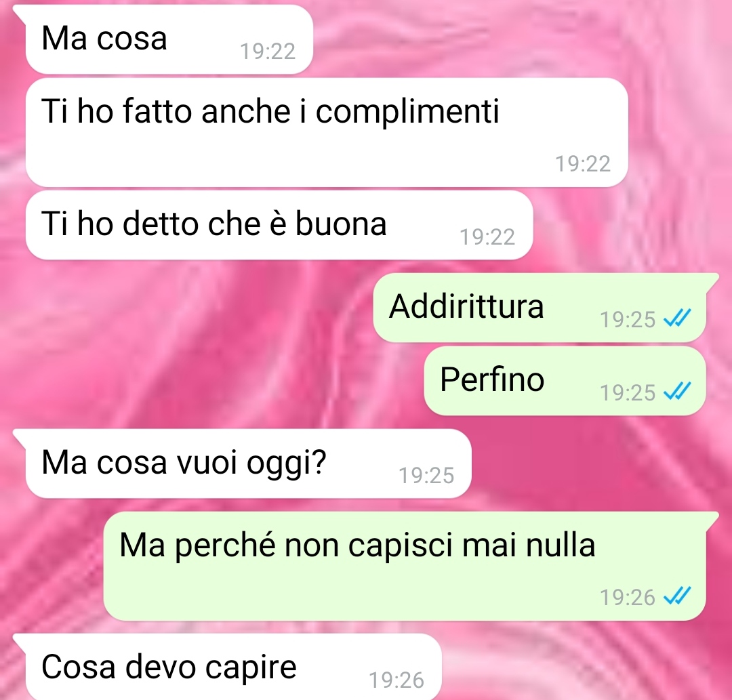Tap timestamp 19:22 beside 'è buona' text
This screenshot has height=700, width=732.
[x=487, y=237]
